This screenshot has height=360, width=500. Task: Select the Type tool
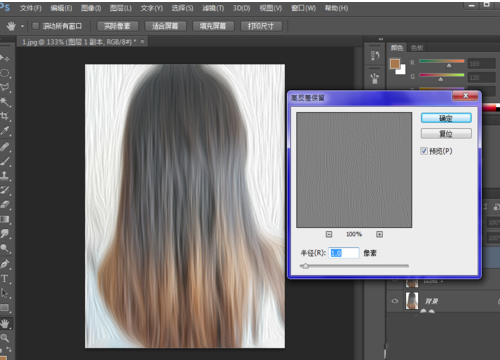pos(5,278)
